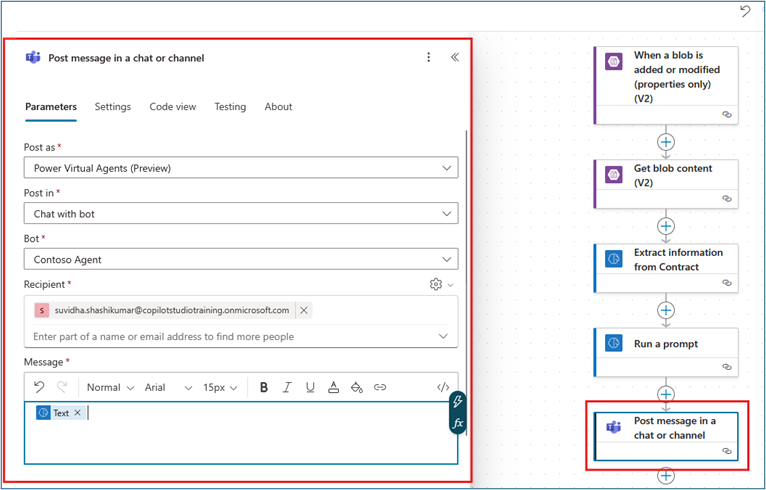Open the About tab
The width and height of the screenshot is (766, 490).
click(278, 107)
